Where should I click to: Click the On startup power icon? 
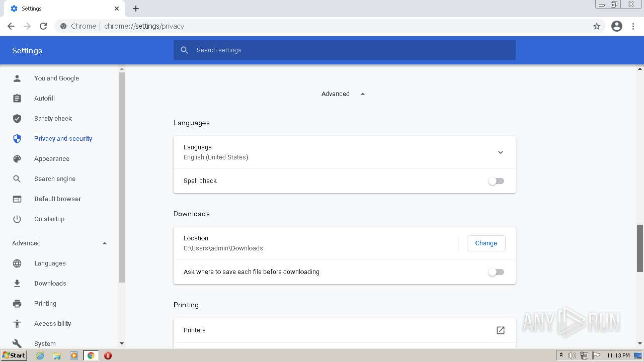(17, 219)
